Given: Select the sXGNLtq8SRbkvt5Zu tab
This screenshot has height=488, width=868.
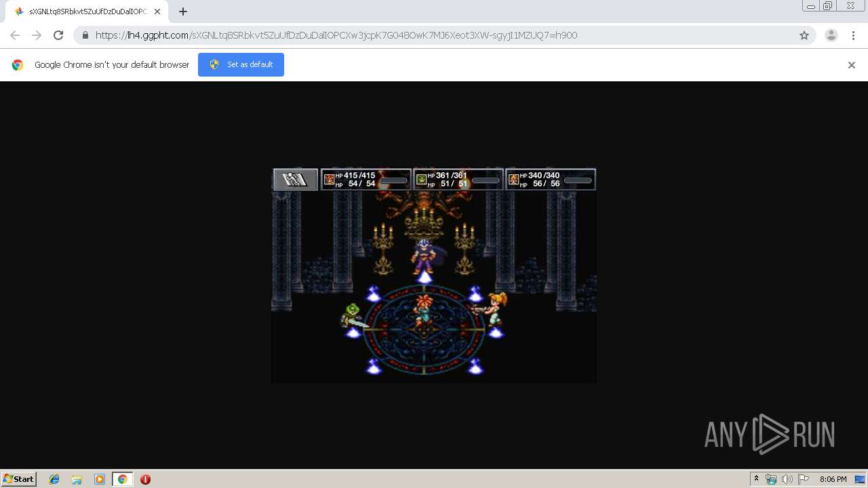Looking at the screenshot, I should point(87,12).
